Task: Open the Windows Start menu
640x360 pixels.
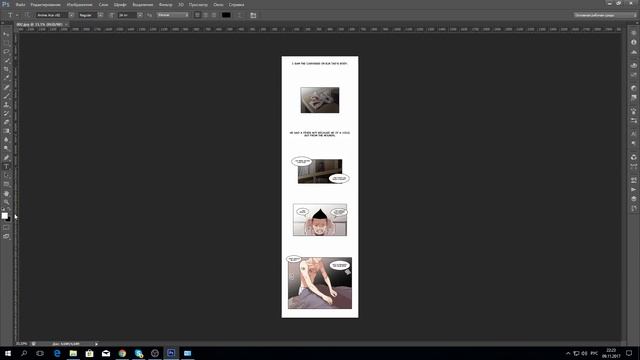Action: point(8,353)
